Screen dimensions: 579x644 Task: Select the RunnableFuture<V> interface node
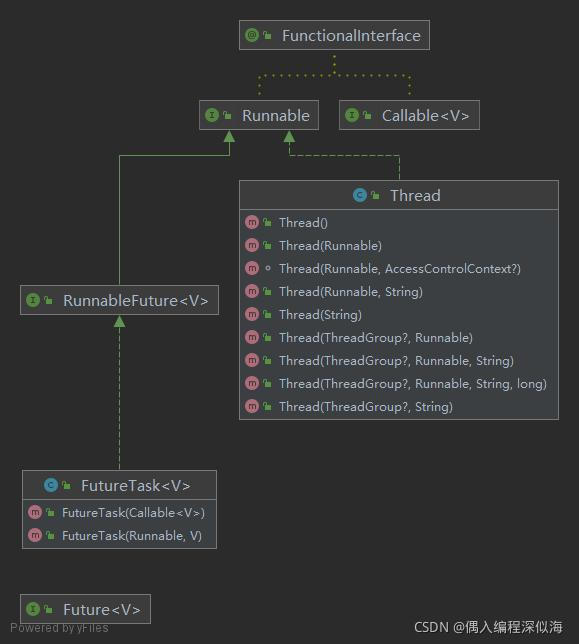(119, 300)
